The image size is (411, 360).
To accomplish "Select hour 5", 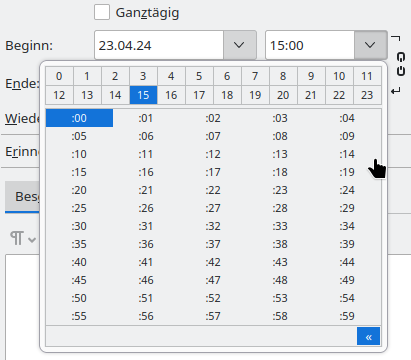I will coord(199,76).
